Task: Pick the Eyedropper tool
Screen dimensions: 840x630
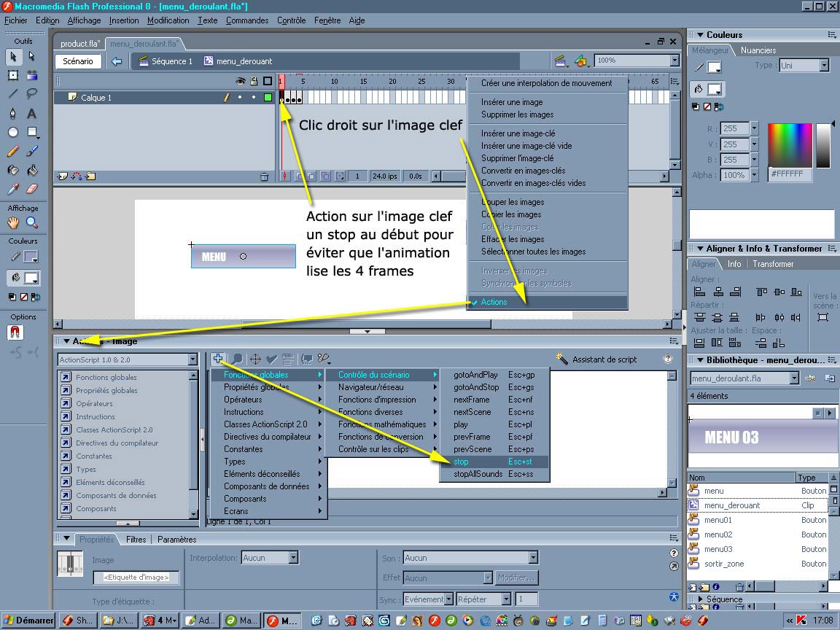Action: coord(13,189)
